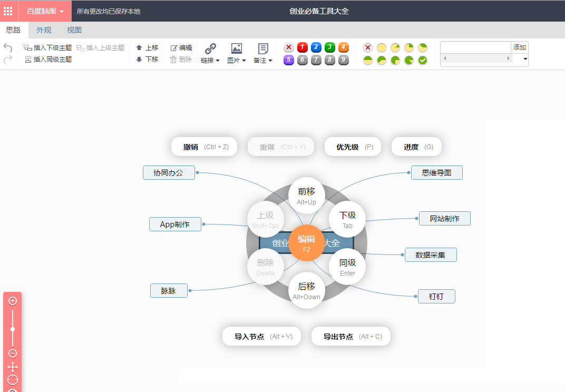The image size is (565, 392).
Task: Activate the pan hand-move tool
Action: [13, 367]
